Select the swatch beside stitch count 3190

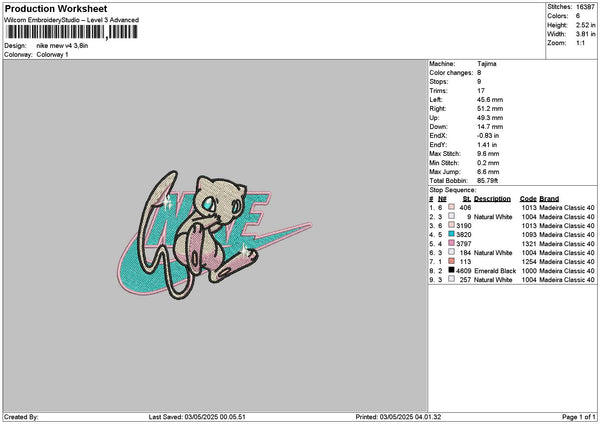coord(452,225)
